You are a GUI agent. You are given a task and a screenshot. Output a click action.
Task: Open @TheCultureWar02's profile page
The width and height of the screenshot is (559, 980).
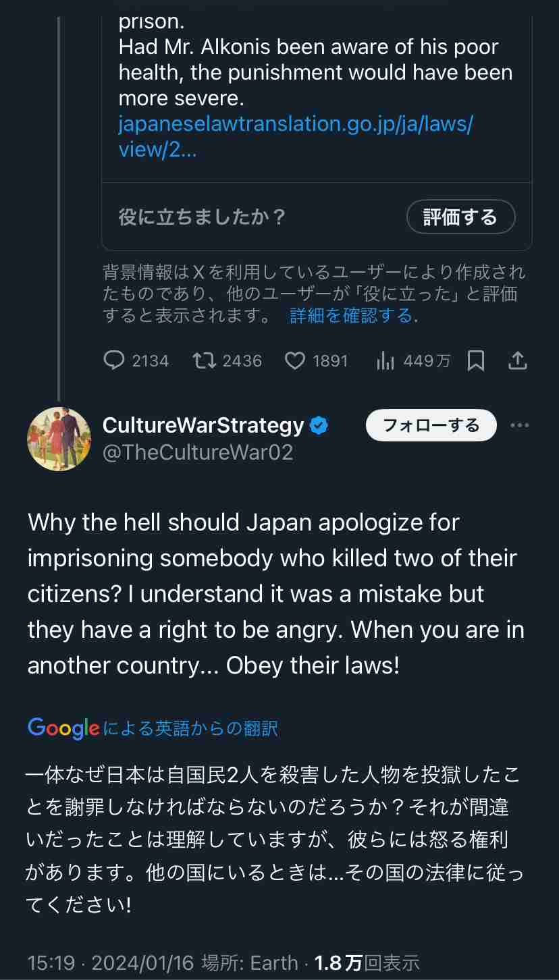[x=198, y=452]
